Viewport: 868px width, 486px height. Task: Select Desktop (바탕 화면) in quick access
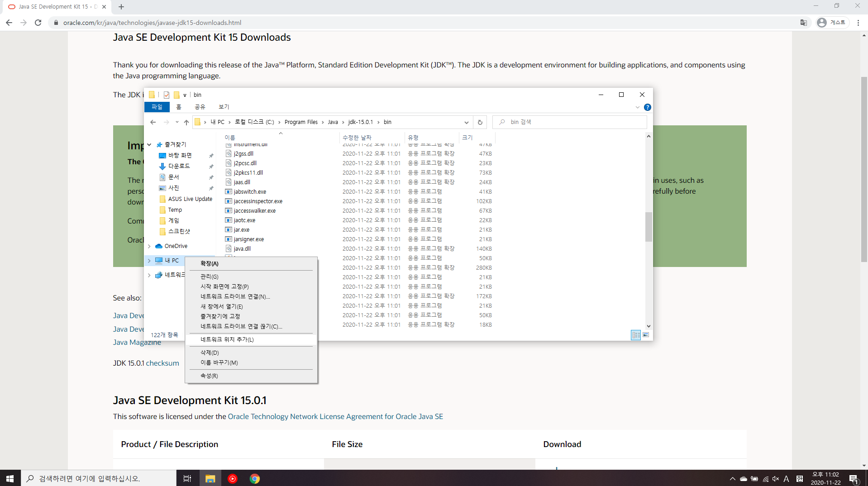point(180,155)
